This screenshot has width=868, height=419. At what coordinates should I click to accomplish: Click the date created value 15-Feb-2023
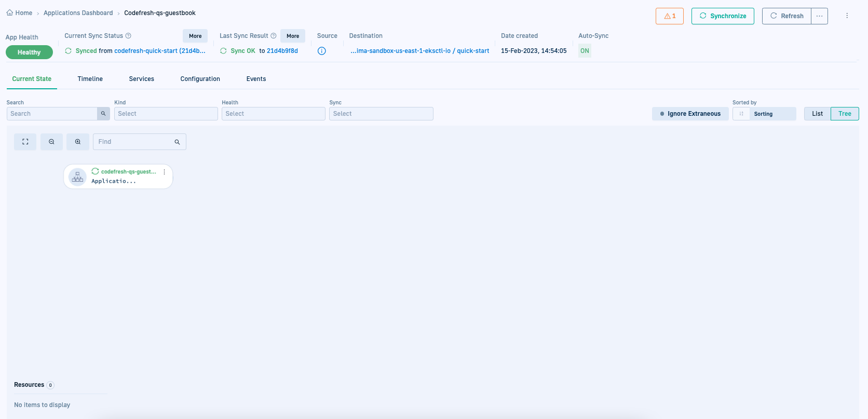534,51
